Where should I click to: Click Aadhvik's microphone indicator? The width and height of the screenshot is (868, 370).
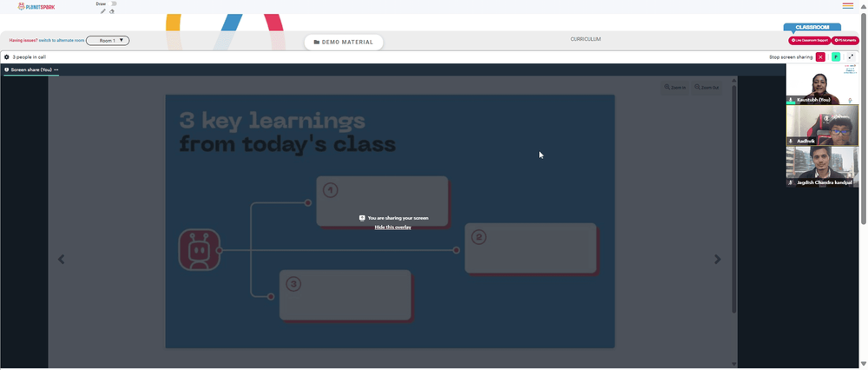[791, 142]
